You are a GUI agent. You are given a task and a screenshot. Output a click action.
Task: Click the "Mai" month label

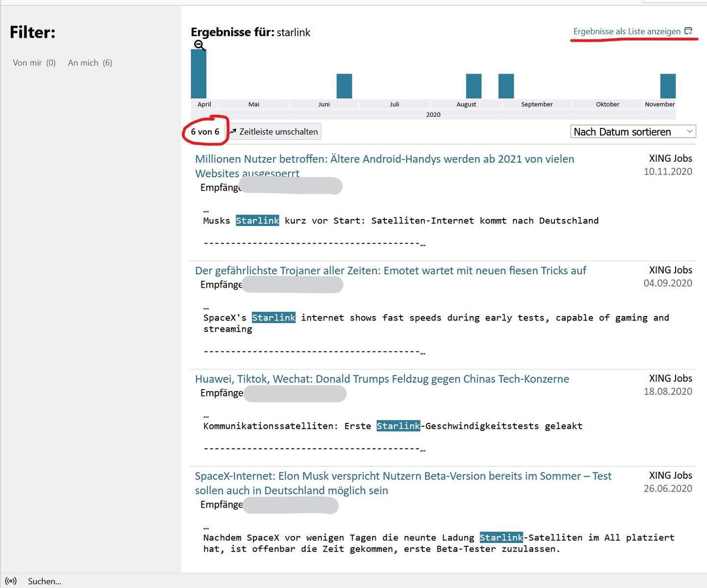click(x=254, y=104)
